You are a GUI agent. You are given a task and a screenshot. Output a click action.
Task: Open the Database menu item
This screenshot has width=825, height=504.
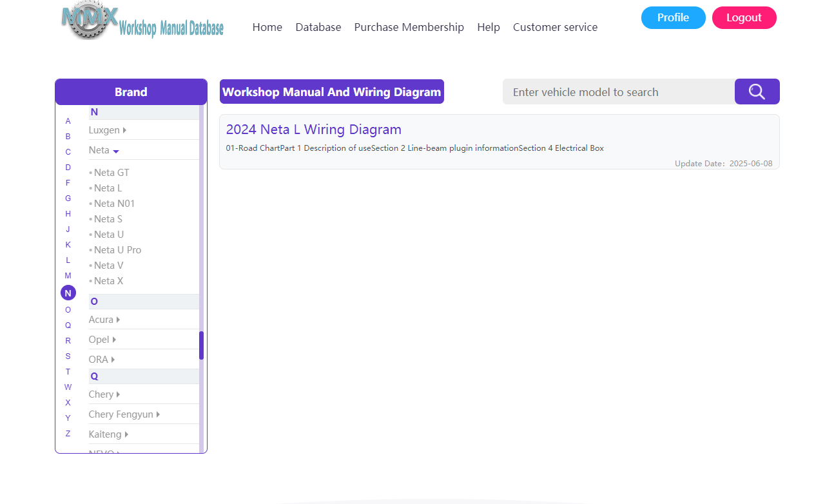pyautogui.click(x=318, y=27)
